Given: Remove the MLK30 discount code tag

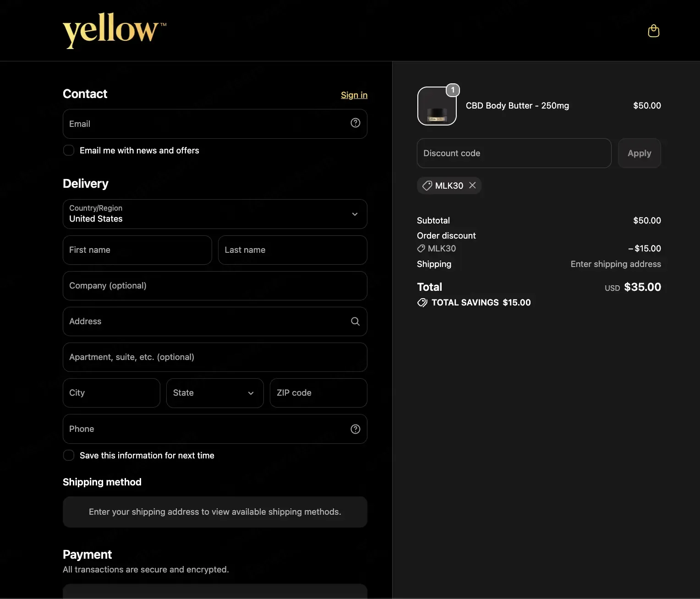Looking at the screenshot, I should [472, 185].
